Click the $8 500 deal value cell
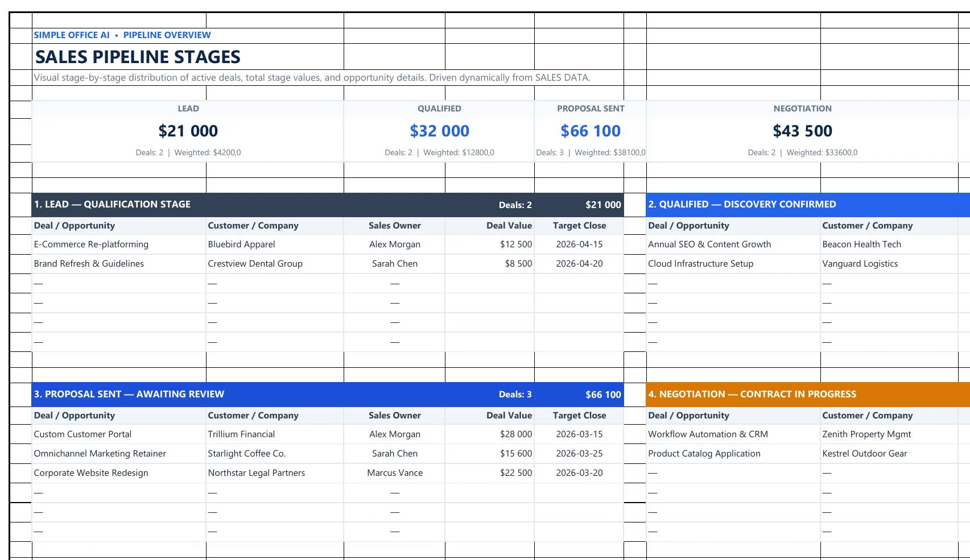 490,264
